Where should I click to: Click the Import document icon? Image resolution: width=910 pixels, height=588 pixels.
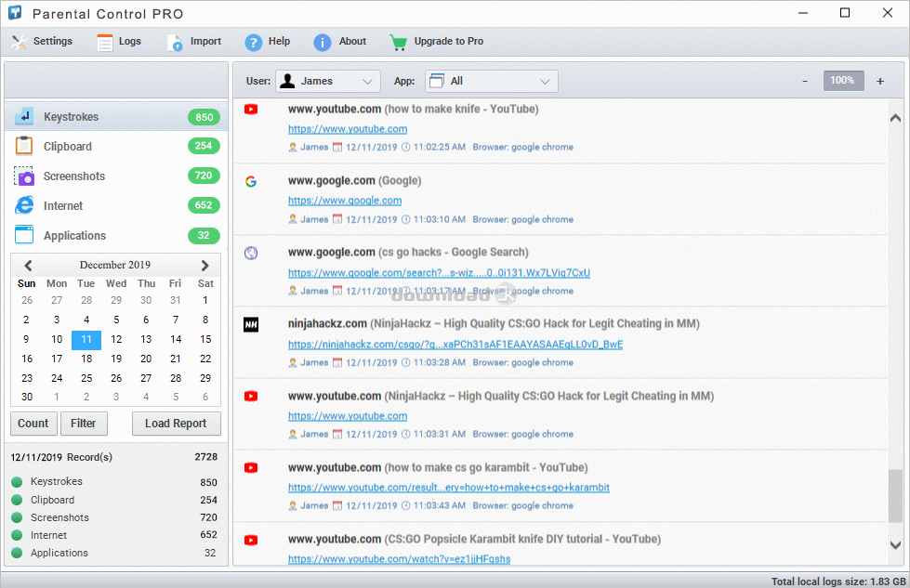pyautogui.click(x=176, y=42)
